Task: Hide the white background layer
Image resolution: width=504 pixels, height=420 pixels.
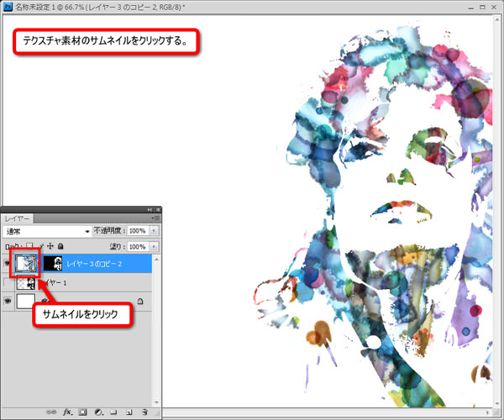Action: (x=8, y=301)
